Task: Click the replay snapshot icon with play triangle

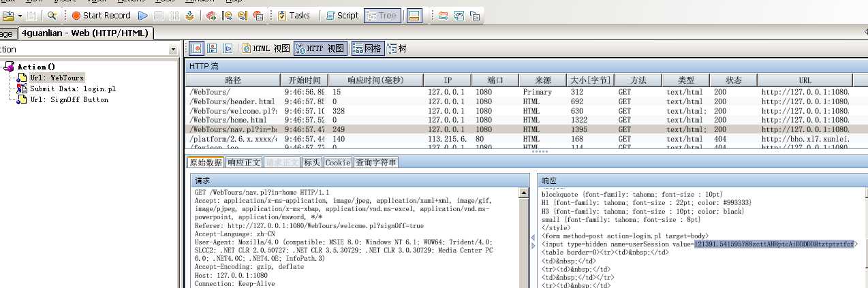Action: [x=228, y=48]
